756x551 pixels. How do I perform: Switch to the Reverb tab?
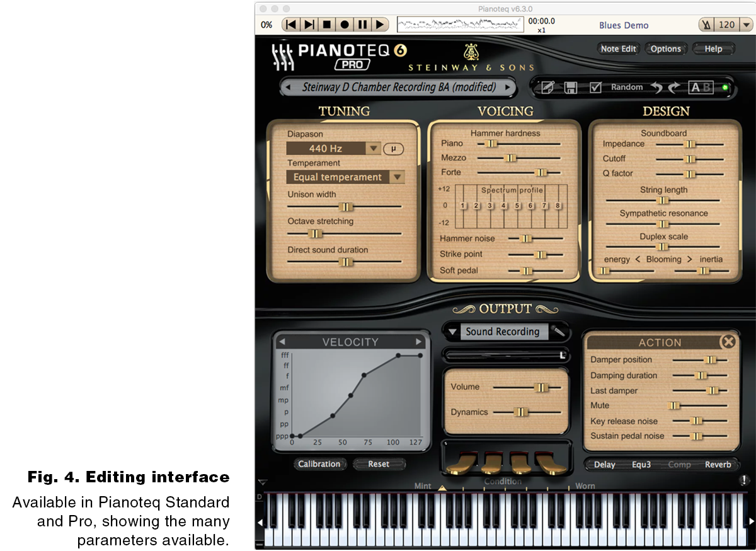[x=718, y=465]
